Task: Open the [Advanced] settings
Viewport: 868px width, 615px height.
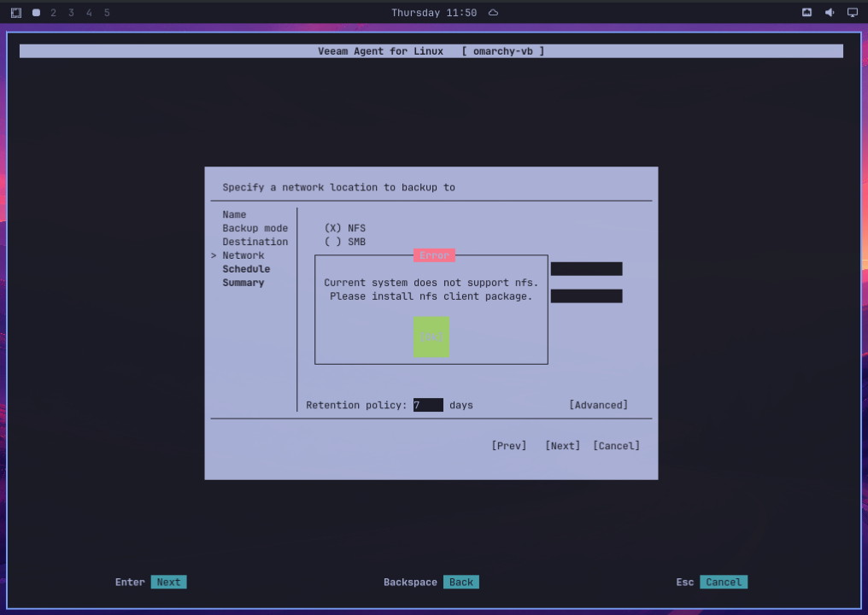Action: coord(598,405)
